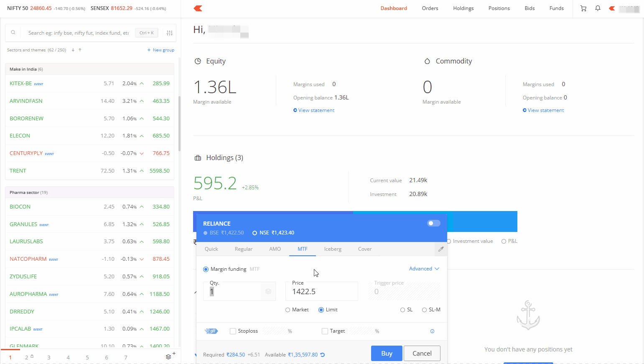Go to the Orders page
Viewport: 644px width, 364px height.
pyautogui.click(x=430, y=8)
